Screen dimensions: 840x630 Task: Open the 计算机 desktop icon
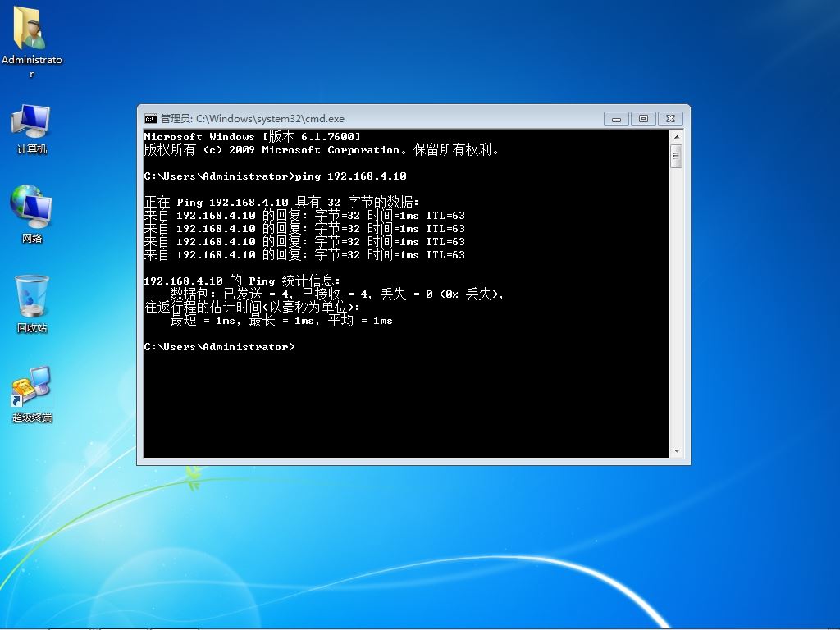(31, 129)
